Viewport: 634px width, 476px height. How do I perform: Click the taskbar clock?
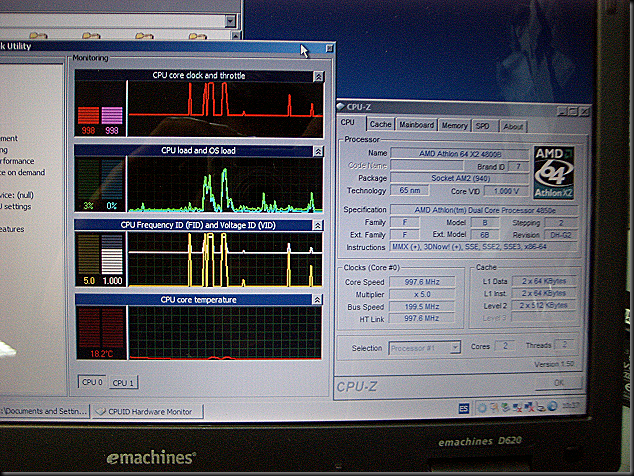tap(571, 405)
